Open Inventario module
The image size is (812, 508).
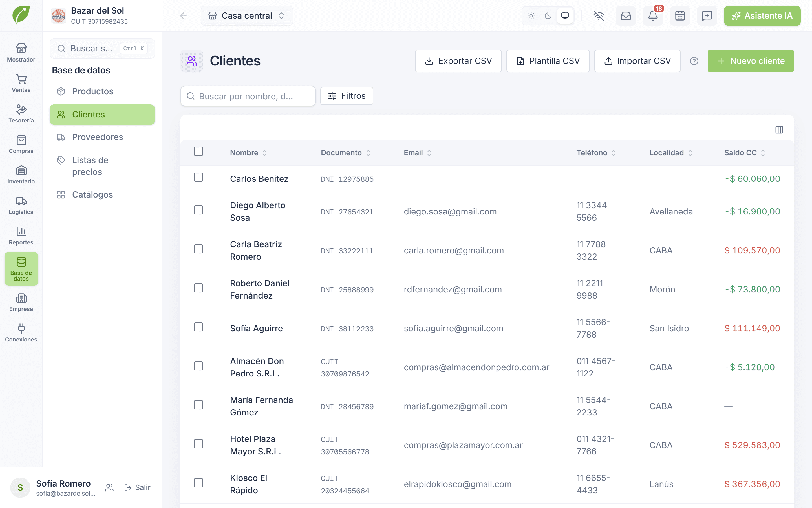pos(21,175)
